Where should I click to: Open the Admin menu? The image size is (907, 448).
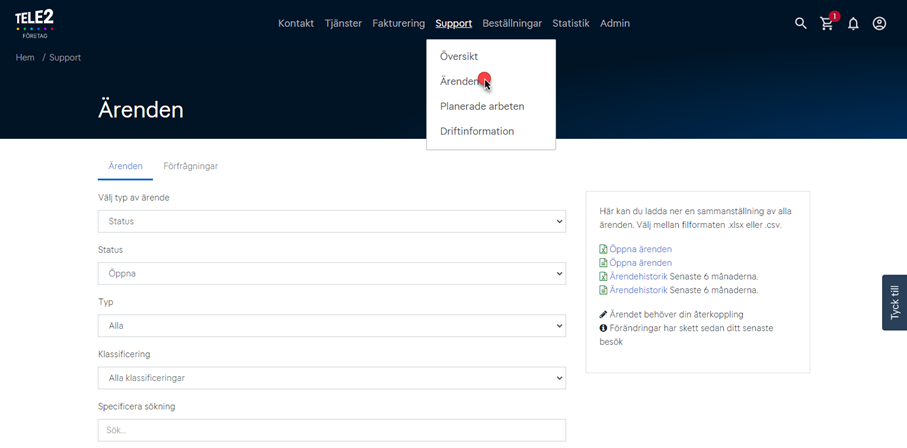pos(615,24)
